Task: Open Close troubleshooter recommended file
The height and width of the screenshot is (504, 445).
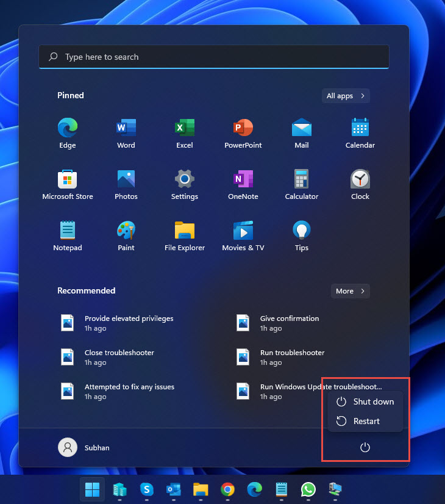Action: [107, 357]
